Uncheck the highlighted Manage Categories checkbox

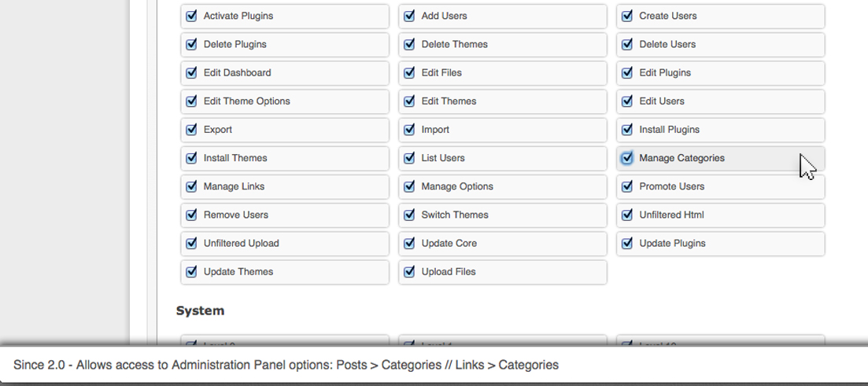click(627, 158)
